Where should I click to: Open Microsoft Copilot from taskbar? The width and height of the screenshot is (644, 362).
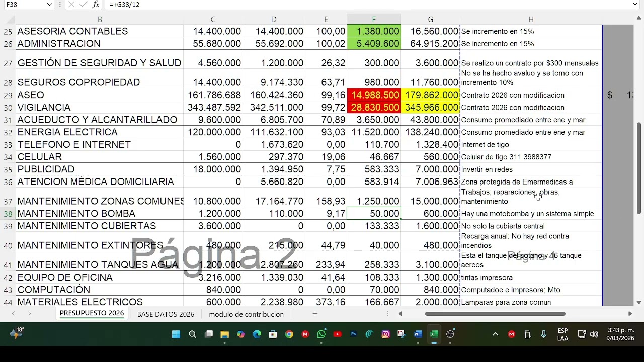pyautogui.click(x=241, y=334)
